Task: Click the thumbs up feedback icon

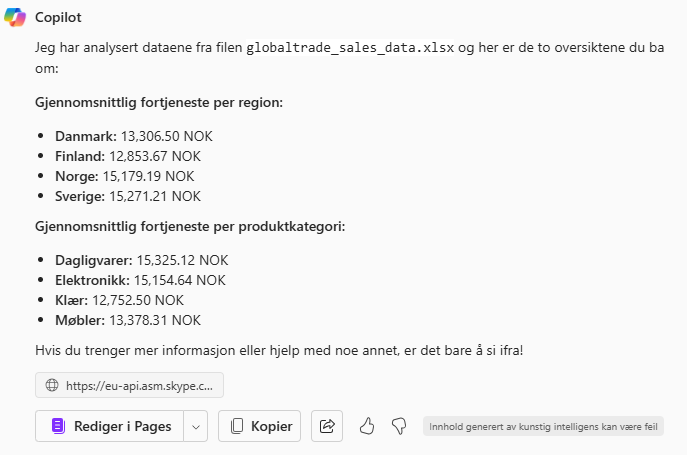Action: click(x=367, y=426)
